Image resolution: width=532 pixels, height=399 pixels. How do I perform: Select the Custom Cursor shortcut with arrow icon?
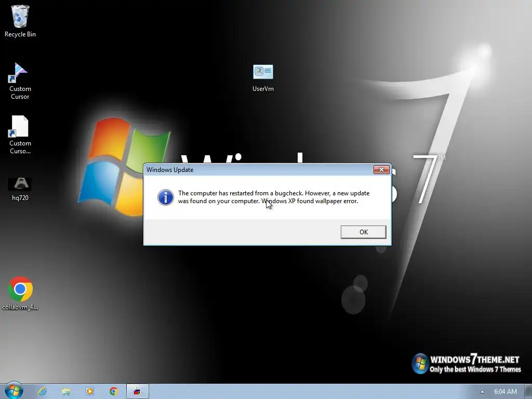[20, 81]
